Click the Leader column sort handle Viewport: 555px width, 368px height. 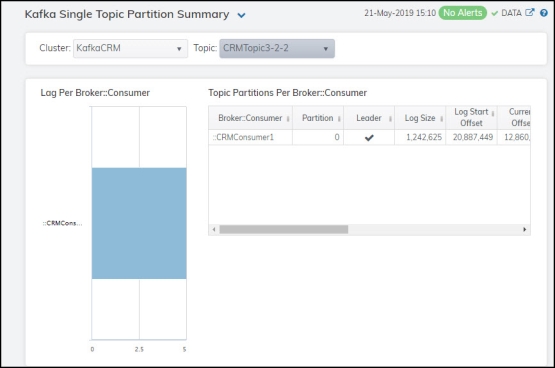[390, 119]
